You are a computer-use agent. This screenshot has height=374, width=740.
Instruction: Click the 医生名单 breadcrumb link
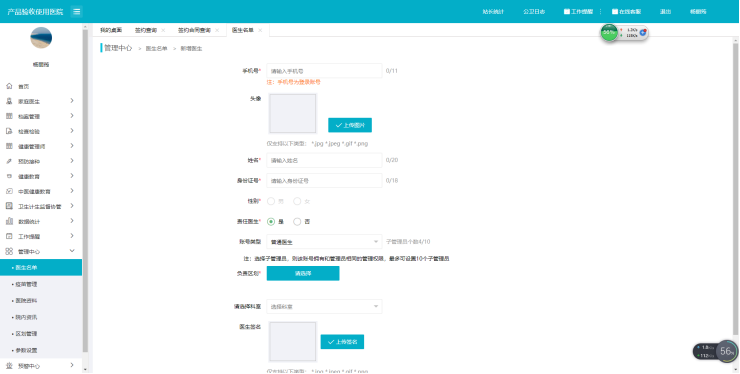click(x=156, y=49)
